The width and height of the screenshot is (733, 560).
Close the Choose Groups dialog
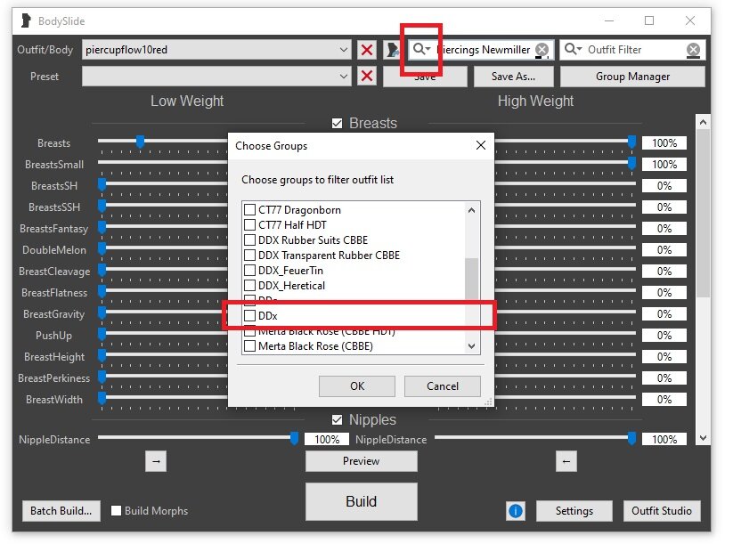click(x=481, y=145)
